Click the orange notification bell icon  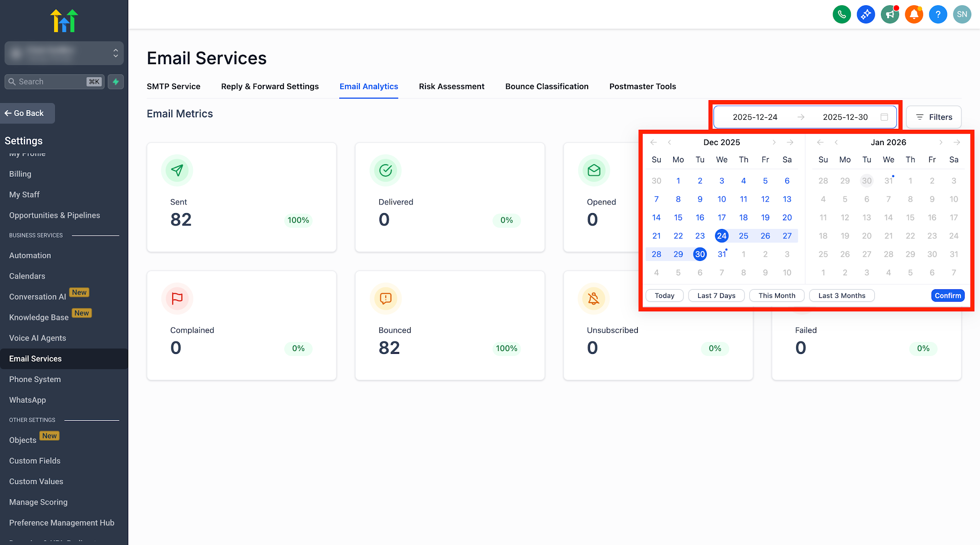pos(914,14)
